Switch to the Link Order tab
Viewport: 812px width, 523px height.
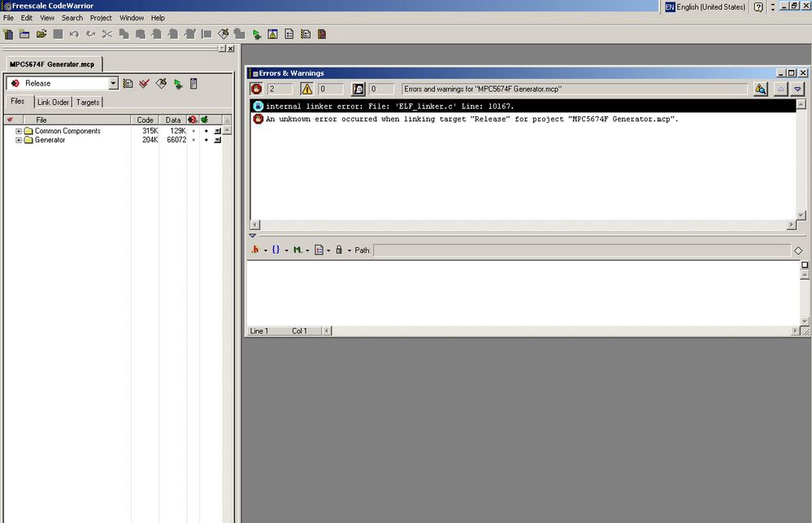click(53, 102)
